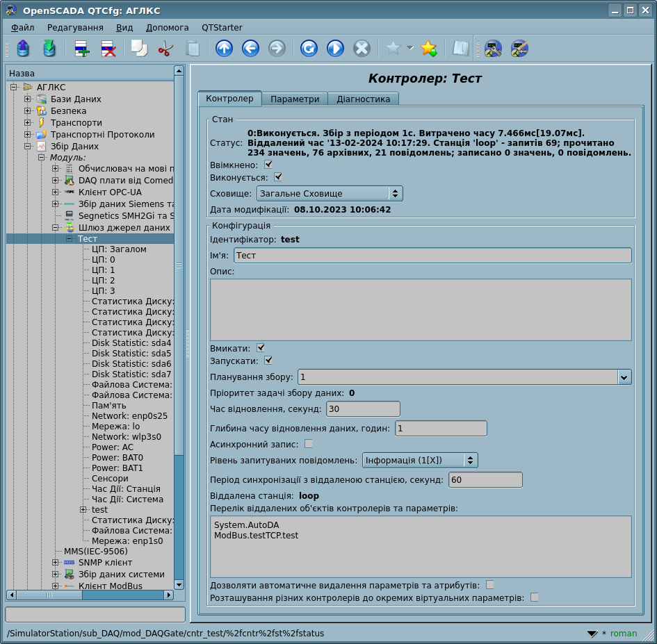Image resolution: width=657 pixels, height=644 pixels.
Task: Click the start periodic update play icon
Action: tap(335, 49)
